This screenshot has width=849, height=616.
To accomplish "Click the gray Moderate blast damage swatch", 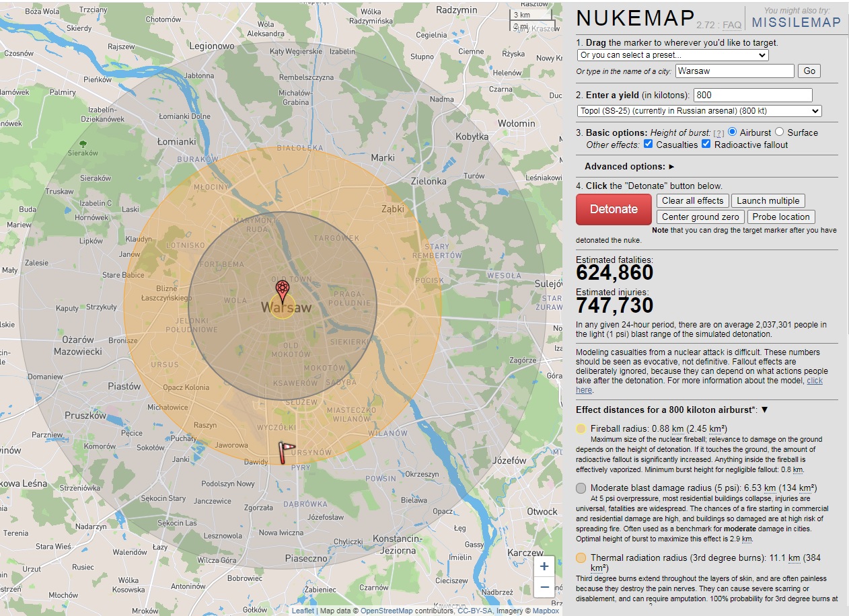I will pyautogui.click(x=581, y=488).
